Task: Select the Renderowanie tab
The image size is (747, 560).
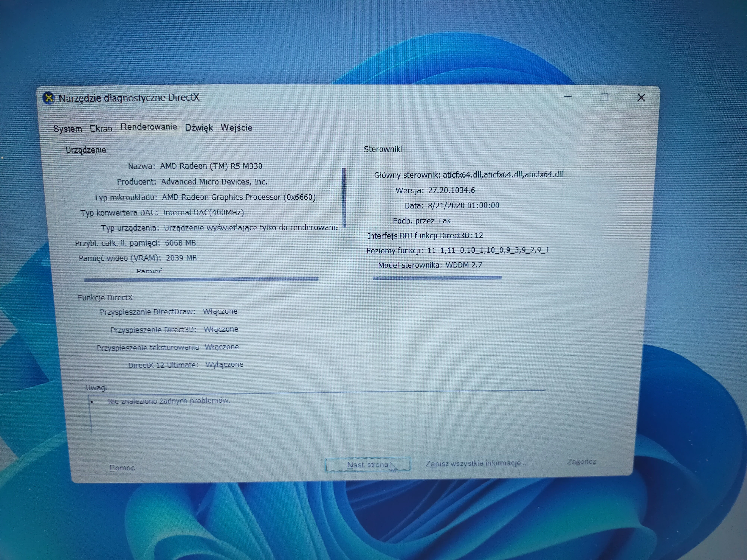Action: click(149, 127)
